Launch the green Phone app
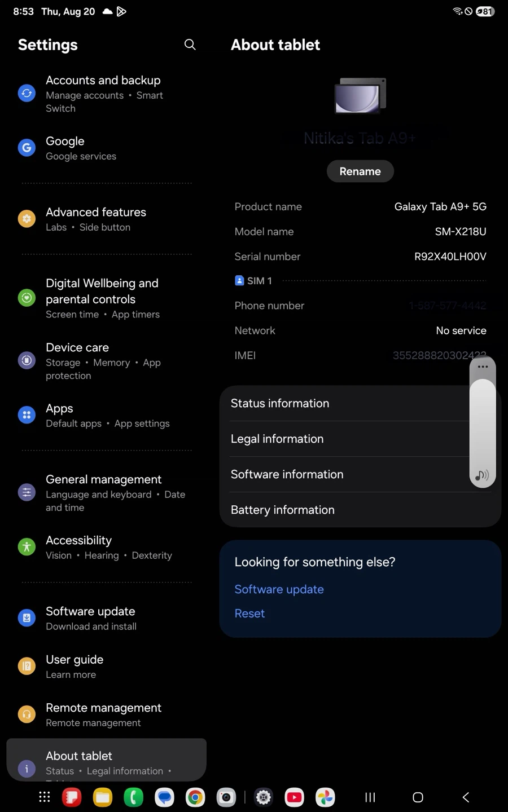 [133, 797]
